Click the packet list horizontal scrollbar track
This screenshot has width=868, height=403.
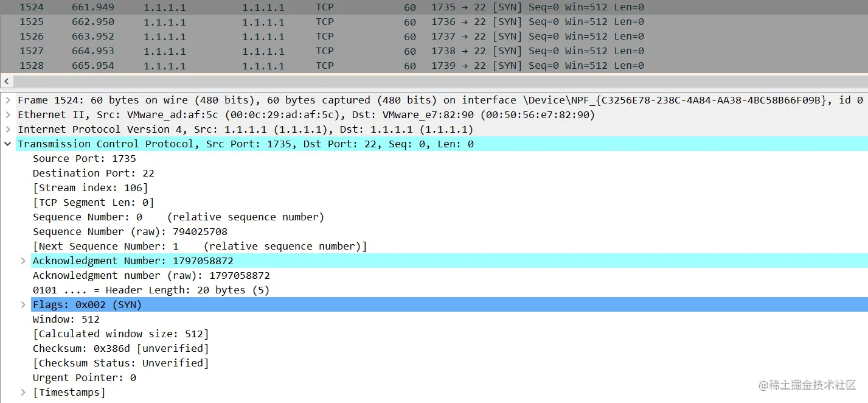click(440, 82)
